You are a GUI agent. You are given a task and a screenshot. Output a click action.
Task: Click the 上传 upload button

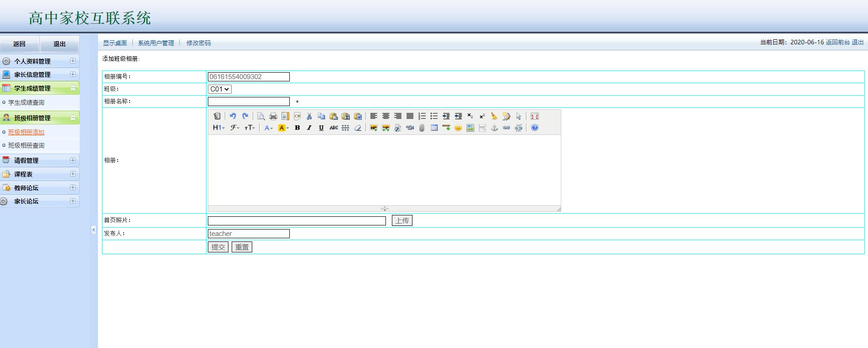[402, 220]
